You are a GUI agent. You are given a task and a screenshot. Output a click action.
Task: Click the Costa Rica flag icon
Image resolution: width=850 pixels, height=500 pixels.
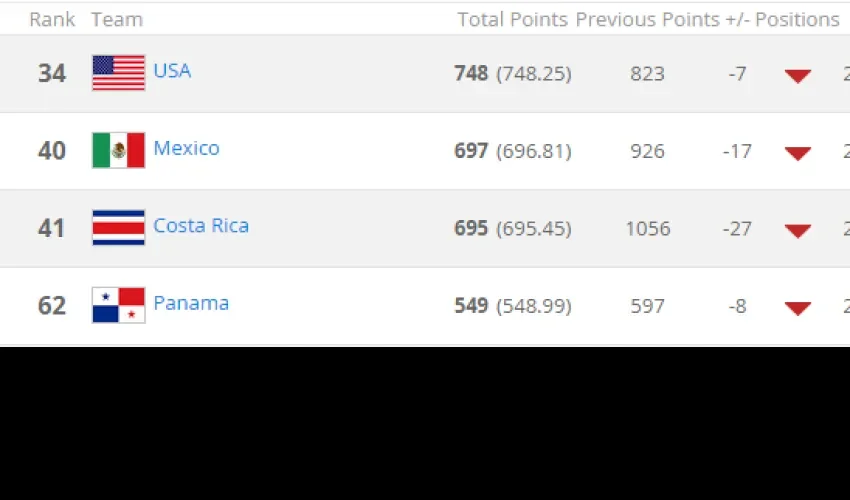point(119,228)
